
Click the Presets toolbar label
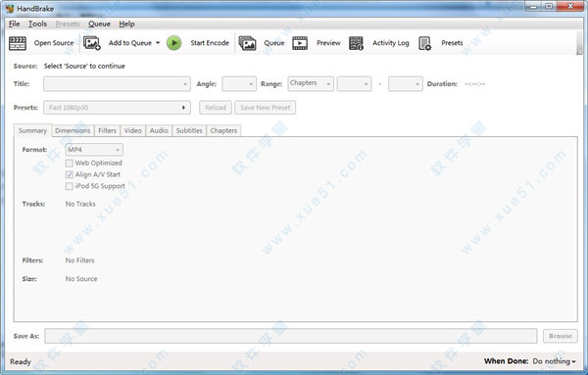point(452,43)
